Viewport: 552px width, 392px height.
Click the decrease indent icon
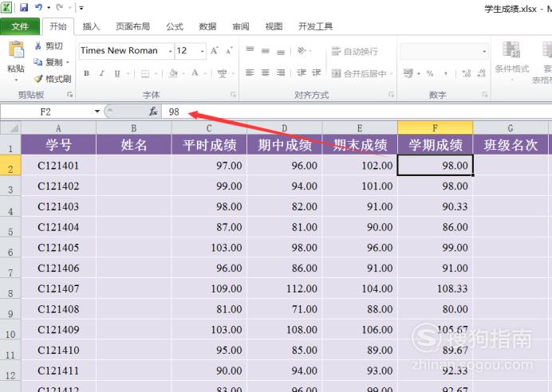point(302,73)
